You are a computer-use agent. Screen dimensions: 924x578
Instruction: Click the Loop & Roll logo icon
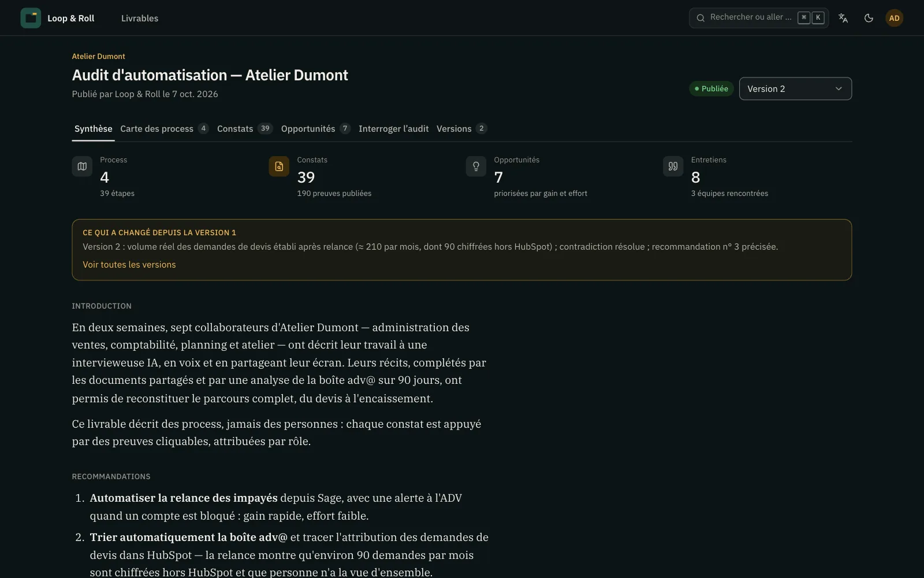pos(31,18)
